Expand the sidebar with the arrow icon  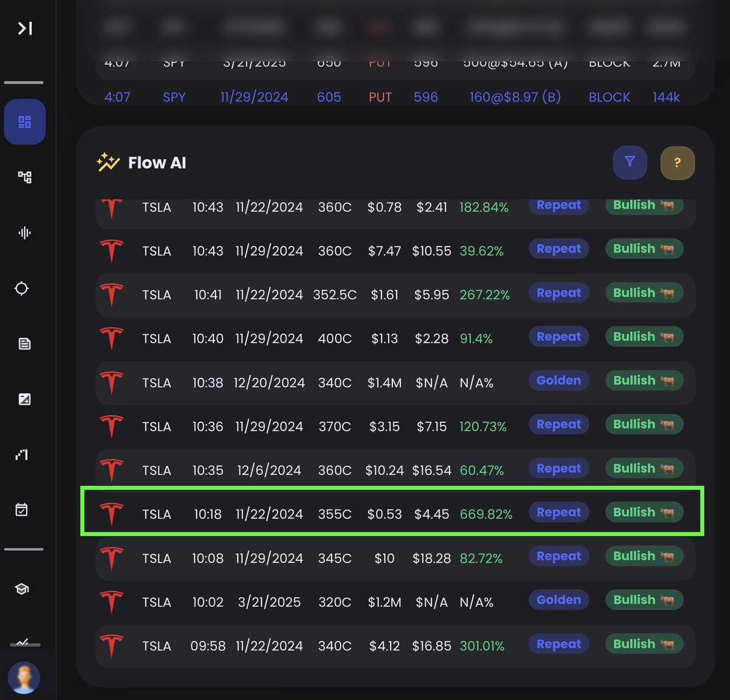25,28
